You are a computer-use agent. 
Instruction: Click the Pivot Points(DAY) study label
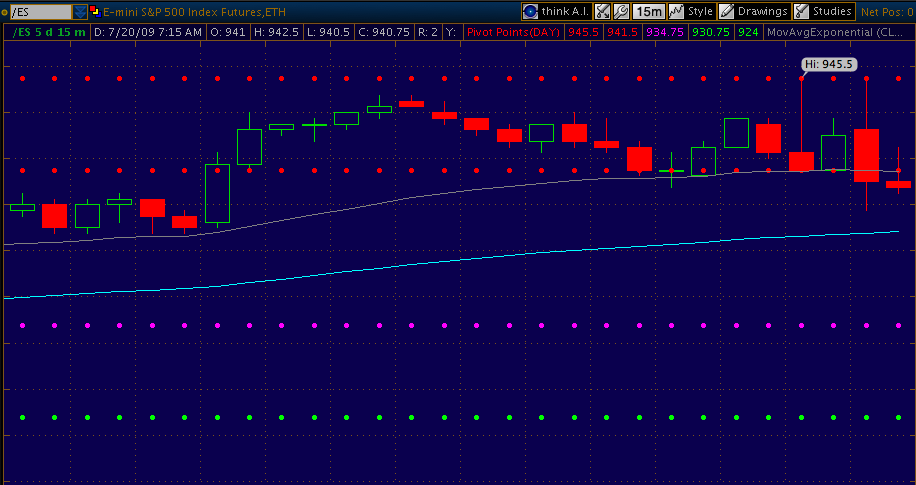[x=513, y=32]
